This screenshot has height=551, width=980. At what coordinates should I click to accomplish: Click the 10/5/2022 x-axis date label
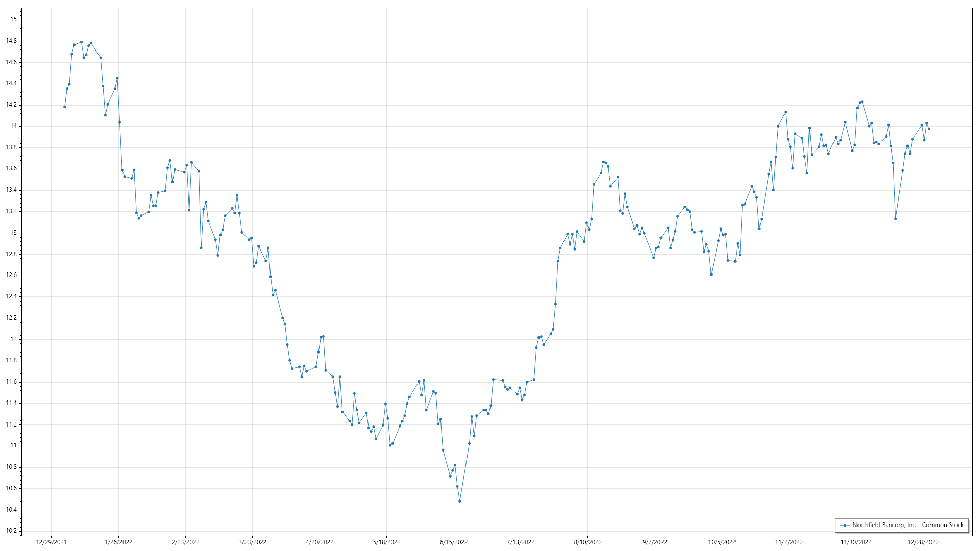(x=722, y=542)
